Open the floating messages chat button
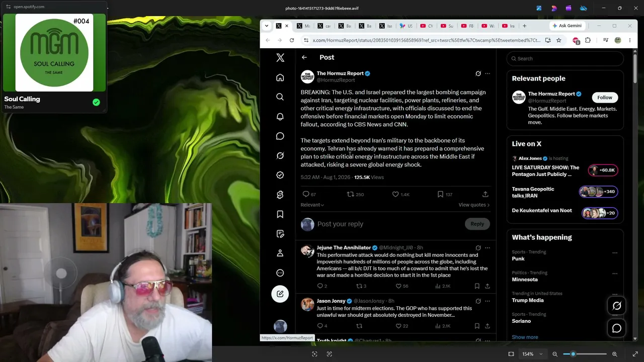The height and width of the screenshot is (362, 644). [617, 328]
